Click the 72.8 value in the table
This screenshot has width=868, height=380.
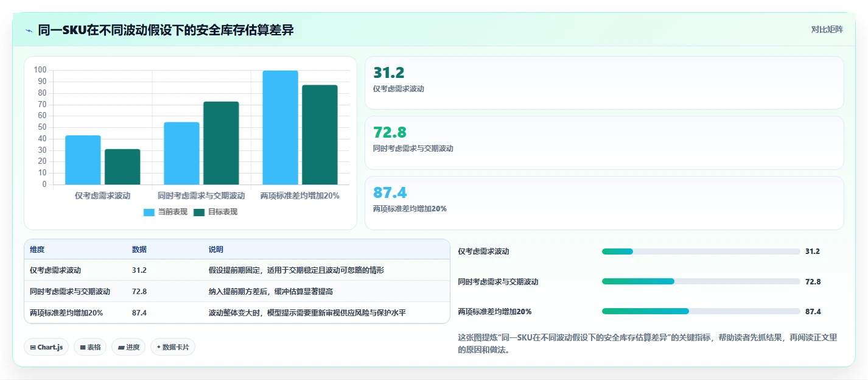(139, 292)
